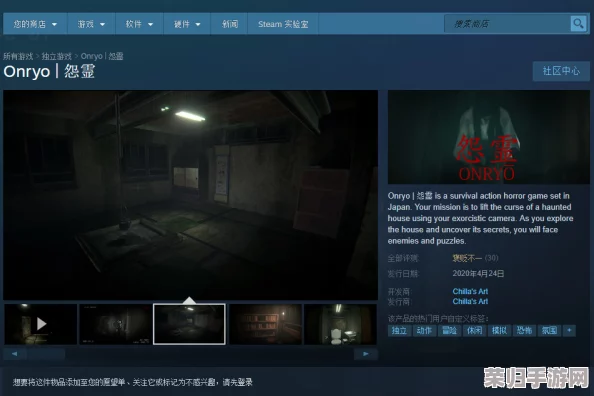Select the bookshelf room screenshot thumbnail
594x396 pixels.
click(265, 324)
